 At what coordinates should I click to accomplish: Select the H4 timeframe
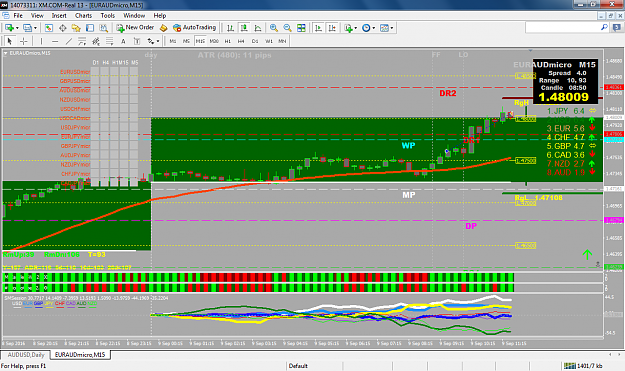(241, 41)
